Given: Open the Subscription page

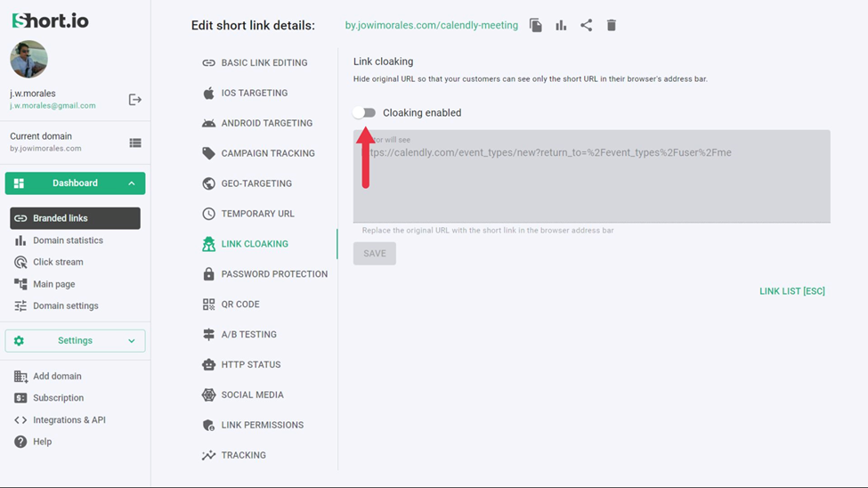Looking at the screenshot, I should click(x=49, y=398).
